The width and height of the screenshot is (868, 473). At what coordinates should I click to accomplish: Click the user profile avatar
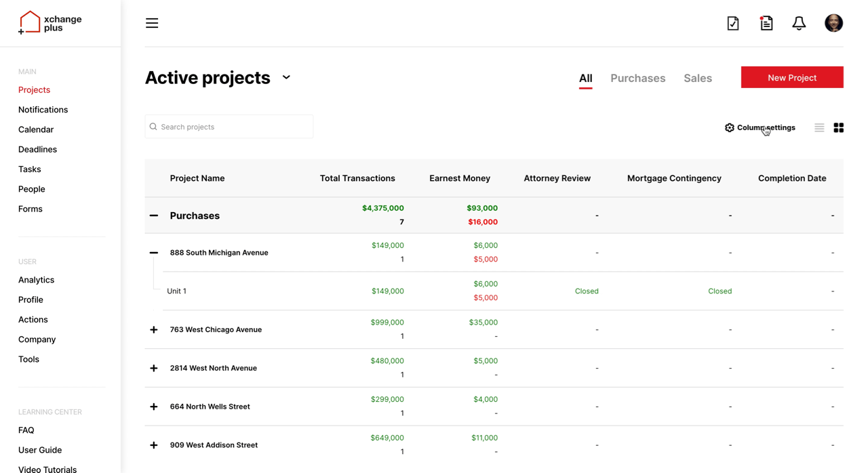point(833,23)
